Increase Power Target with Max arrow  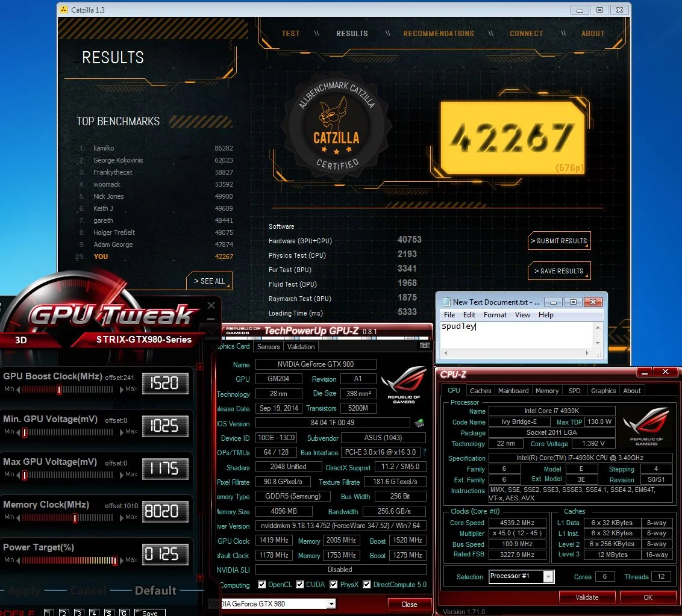click(122, 560)
